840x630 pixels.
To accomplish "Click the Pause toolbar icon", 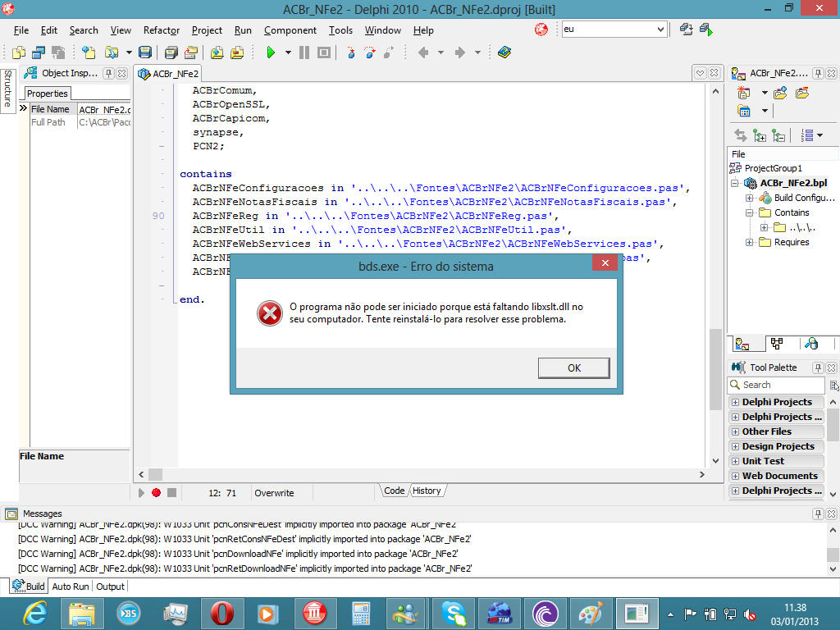I will click(x=304, y=52).
